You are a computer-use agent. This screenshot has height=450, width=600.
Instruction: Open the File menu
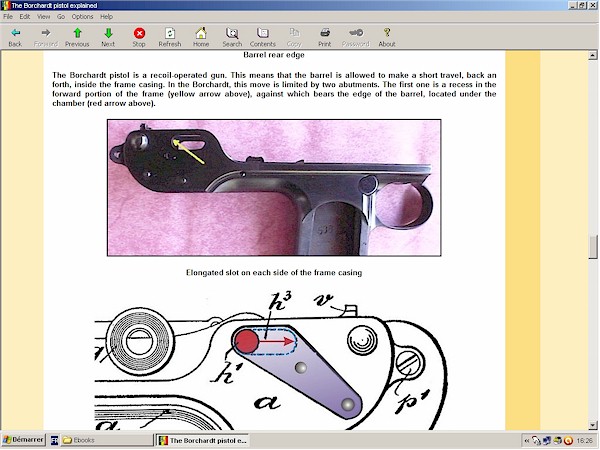tap(8, 17)
